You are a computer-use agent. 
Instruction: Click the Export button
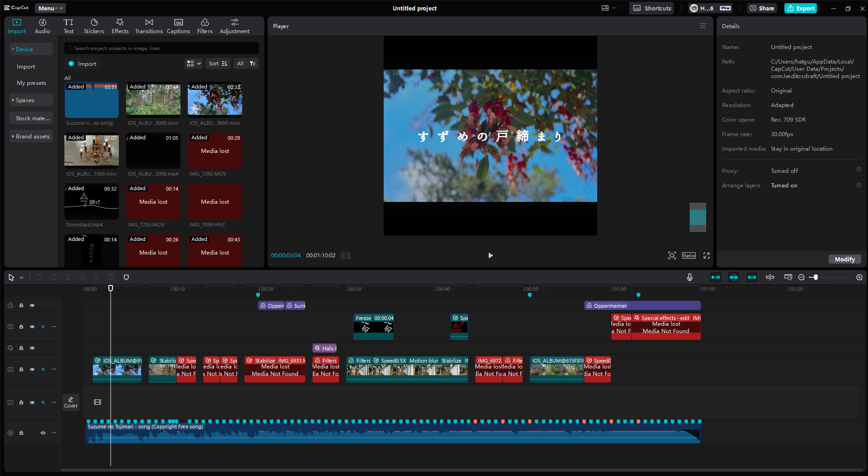click(x=801, y=8)
